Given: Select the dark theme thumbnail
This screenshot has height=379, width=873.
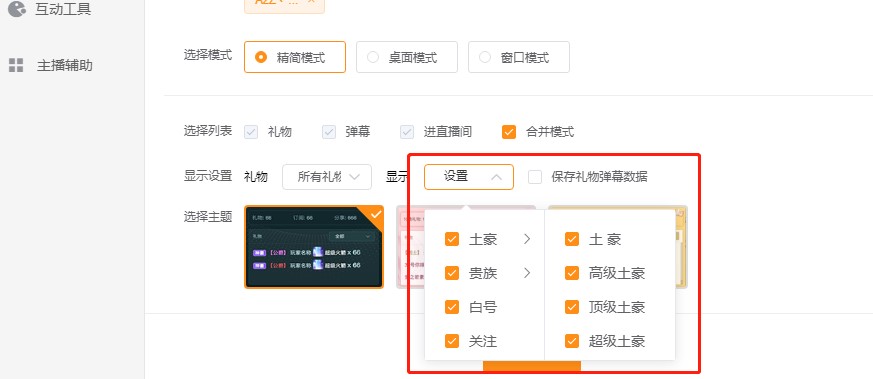Looking at the screenshot, I should click(x=314, y=247).
